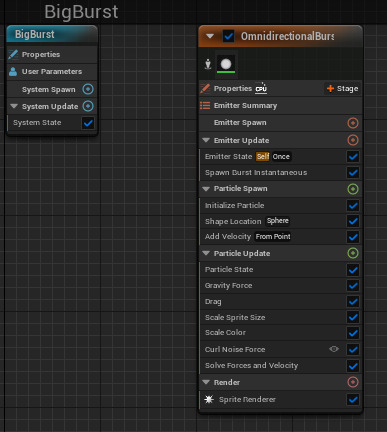Collapse the Emitter Update section
Viewport: 387px width, 432px height.
(206, 140)
